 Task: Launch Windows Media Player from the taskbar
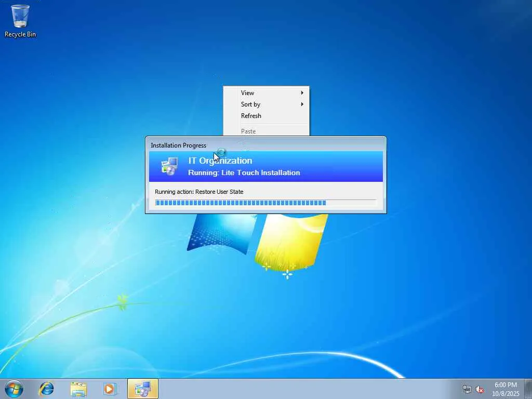(x=110, y=389)
